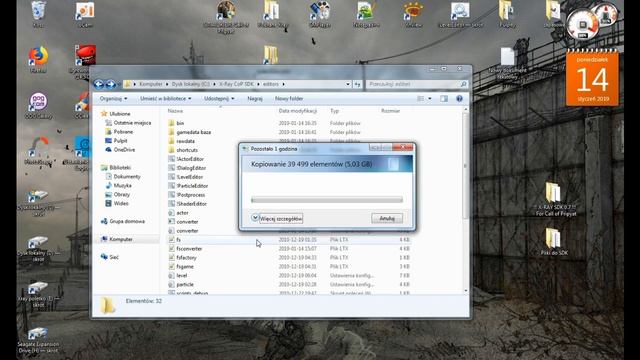Go forward with Explorer's Forward arrow
The image size is (640, 360).
click(111, 84)
